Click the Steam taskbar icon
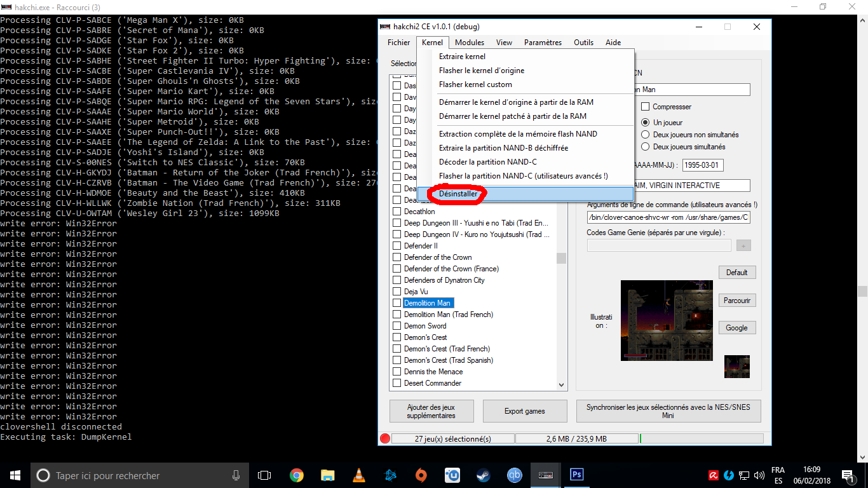868x488 pixels. coord(483,475)
